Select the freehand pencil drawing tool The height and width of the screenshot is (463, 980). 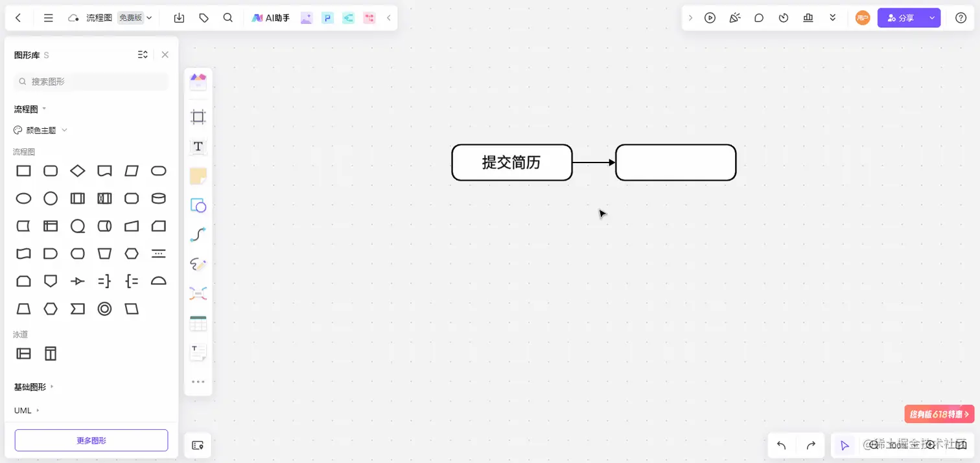coord(198,264)
